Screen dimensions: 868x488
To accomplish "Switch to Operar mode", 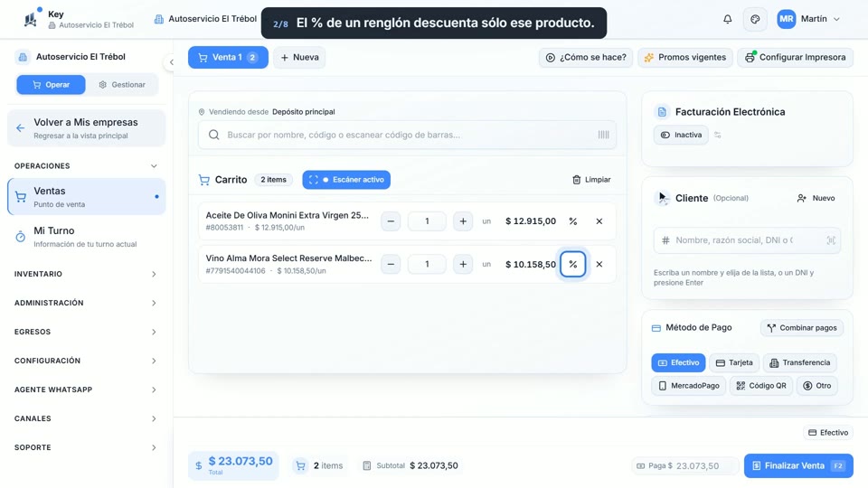I will pos(51,85).
